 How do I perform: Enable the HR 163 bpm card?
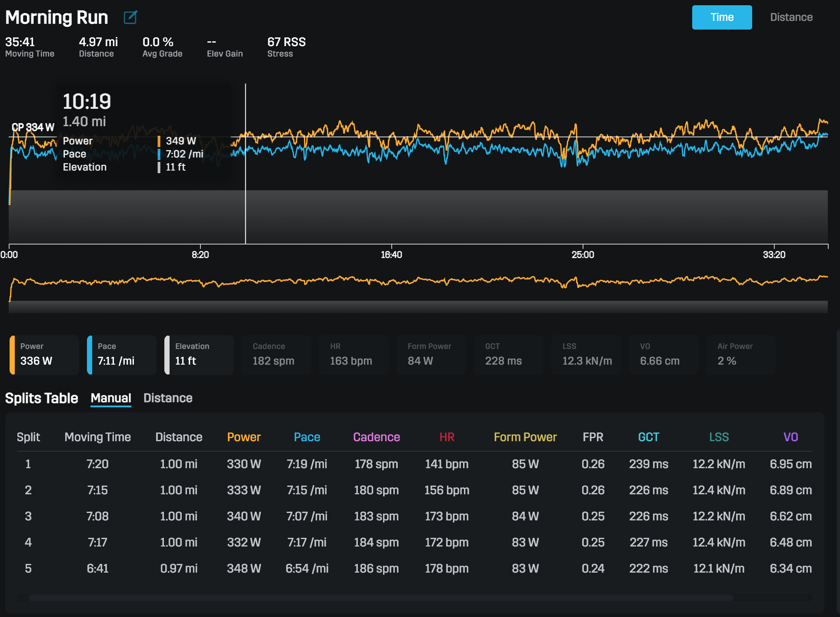tap(353, 355)
